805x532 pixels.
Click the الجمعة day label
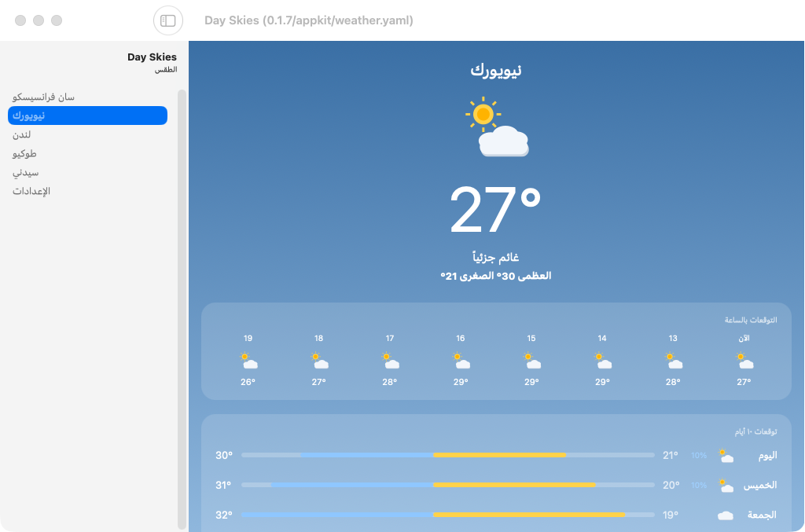(762, 515)
